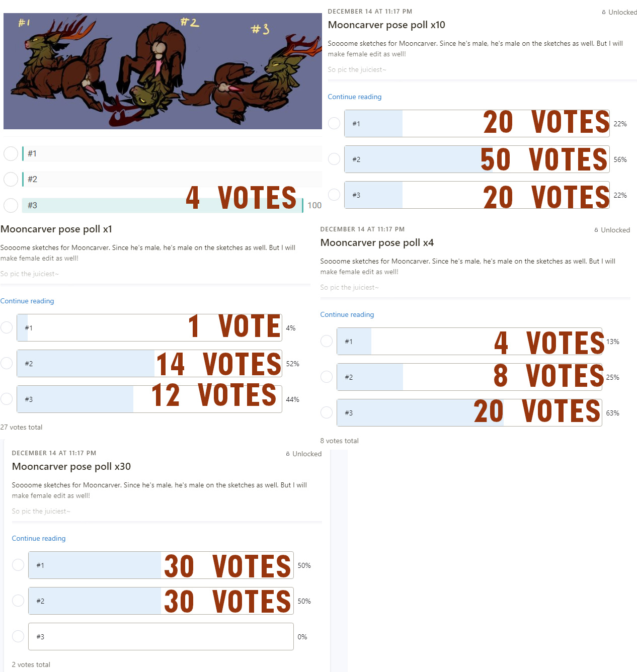Open Continue reading link in poll x10

[x=355, y=97]
